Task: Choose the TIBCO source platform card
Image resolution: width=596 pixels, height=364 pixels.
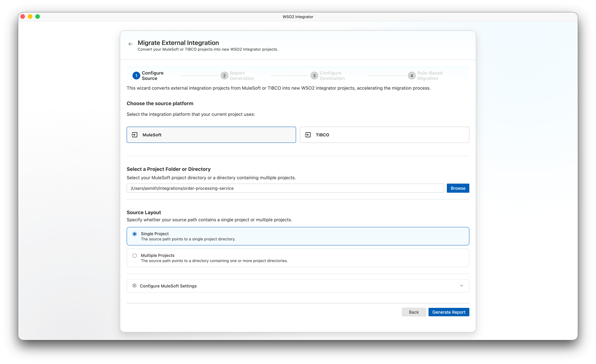Action: click(x=384, y=135)
